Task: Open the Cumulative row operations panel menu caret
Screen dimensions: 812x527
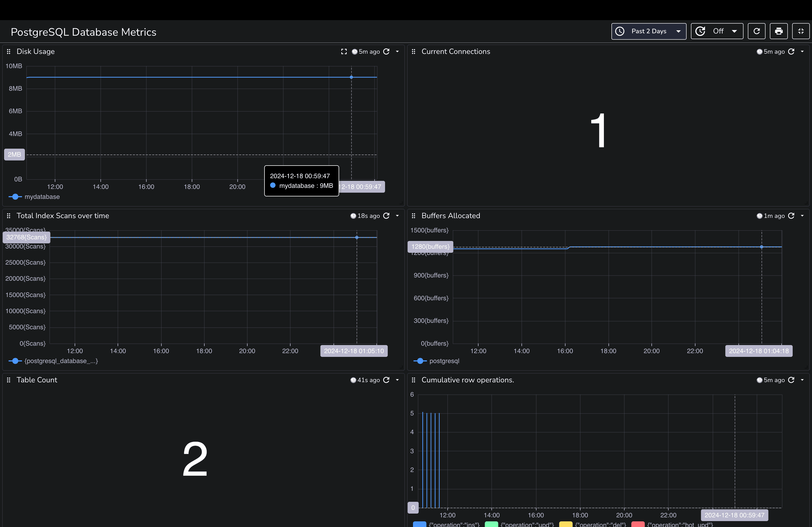Action: pos(802,380)
